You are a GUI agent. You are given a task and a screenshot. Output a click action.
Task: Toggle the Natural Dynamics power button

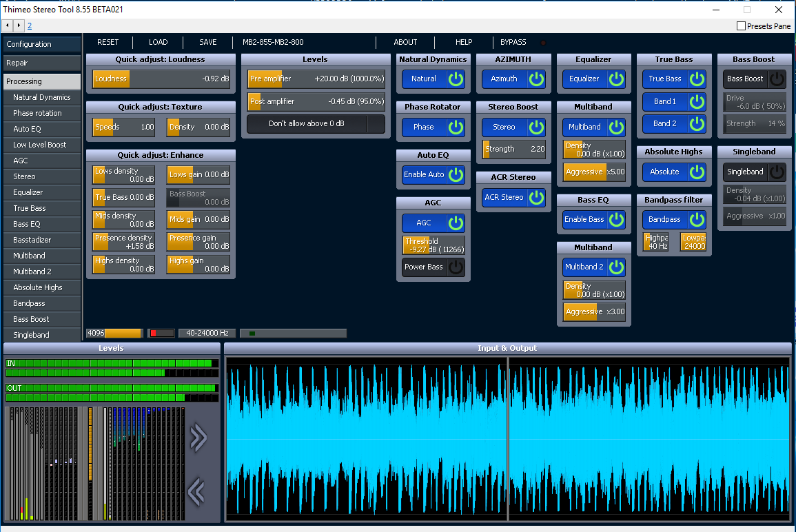click(x=456, y=79)
